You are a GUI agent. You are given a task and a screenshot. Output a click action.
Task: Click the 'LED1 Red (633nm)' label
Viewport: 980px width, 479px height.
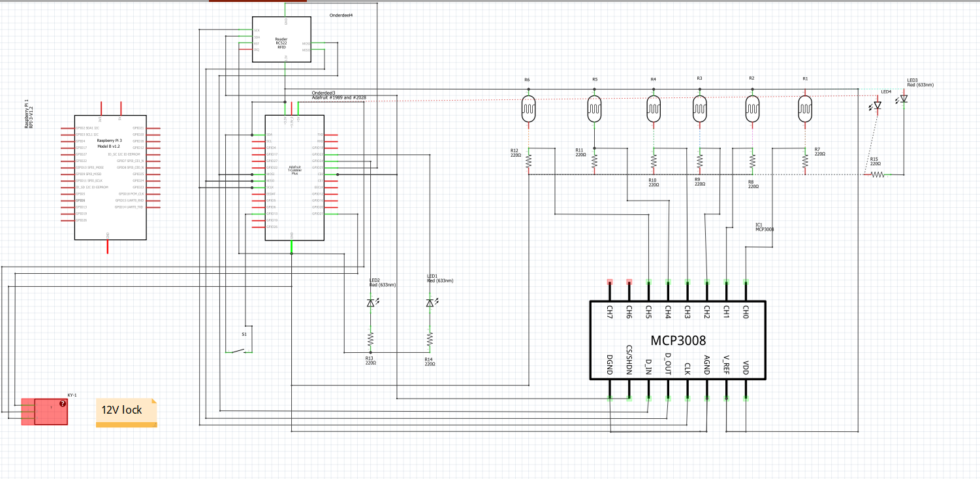click(440, 278)
